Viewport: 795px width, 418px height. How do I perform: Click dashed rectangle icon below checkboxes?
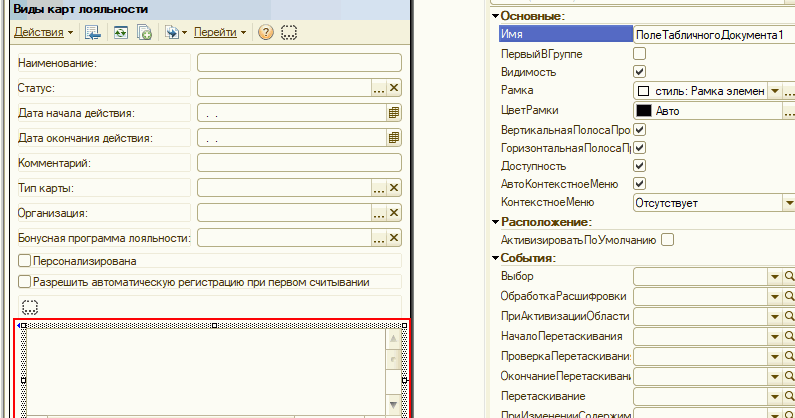(x=30, y=307)
